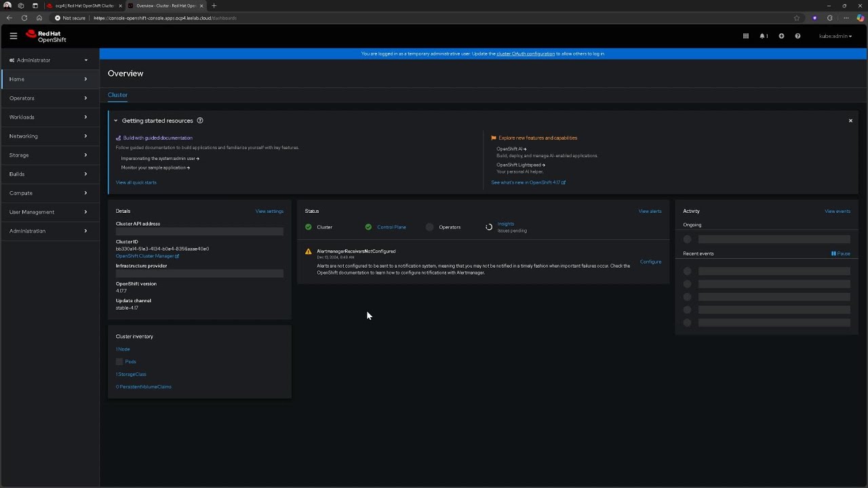
Task: Click the Red Hat OpenShift logo
Action: [46, 36]
